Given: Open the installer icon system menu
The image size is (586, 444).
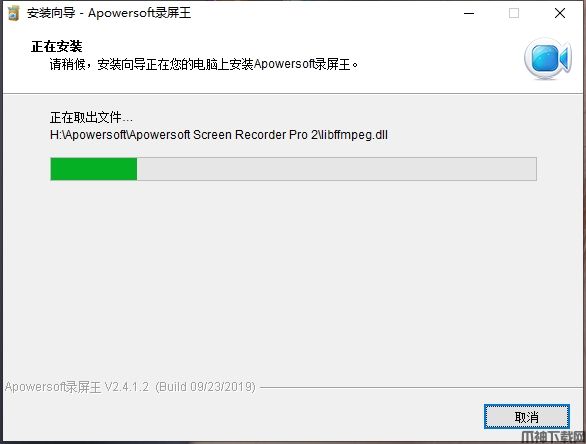Looking at the screenshot, I should point(13,13).
